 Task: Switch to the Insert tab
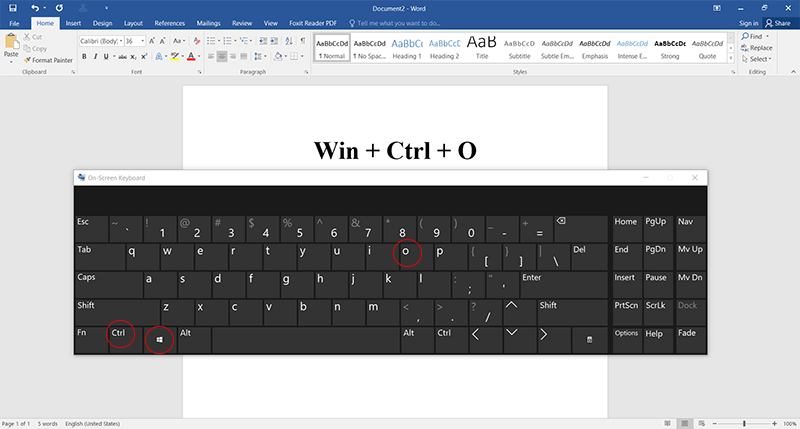pyautogui.click(x=73, y=23)
